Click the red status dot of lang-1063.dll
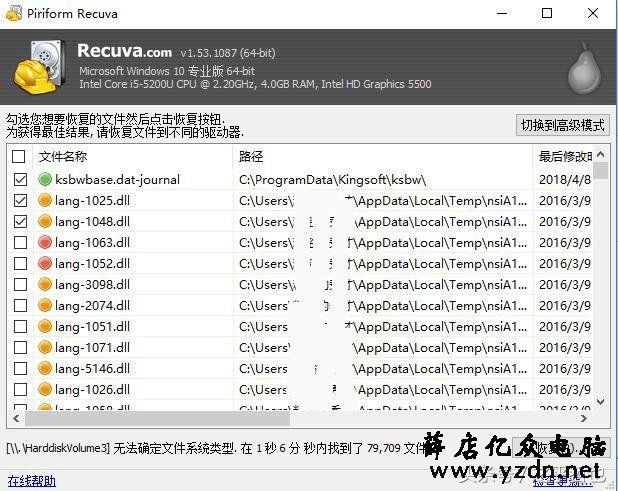The image size is (618, 491). [x=45, y=242]
